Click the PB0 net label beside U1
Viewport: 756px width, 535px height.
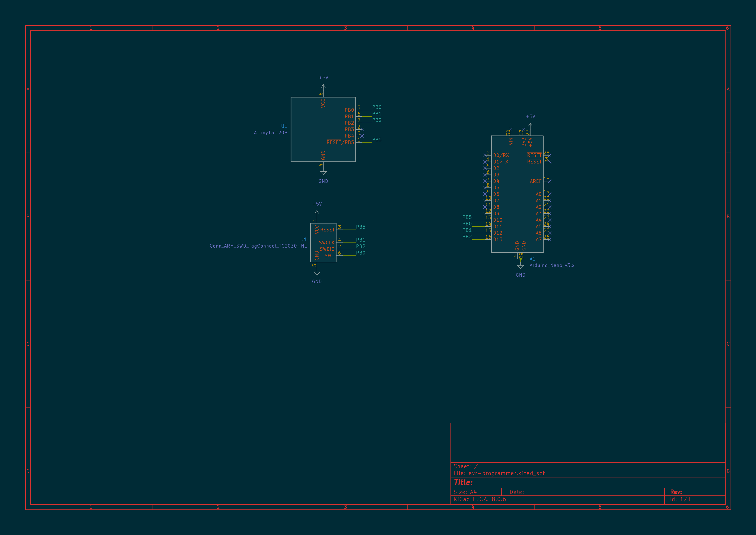pyautogui.click(x=377, y=107)
